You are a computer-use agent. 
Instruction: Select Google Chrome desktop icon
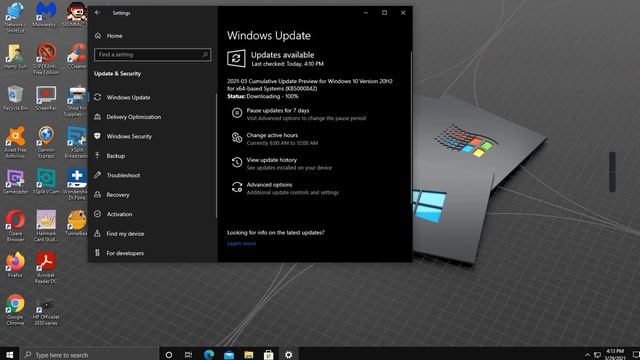(x=15, y=310)
